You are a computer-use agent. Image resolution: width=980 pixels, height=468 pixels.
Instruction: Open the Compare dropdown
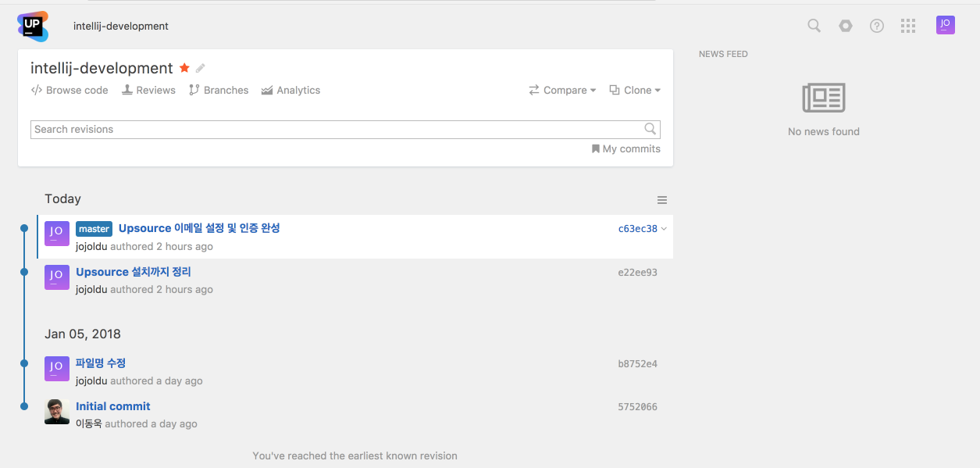click(562, 90)
